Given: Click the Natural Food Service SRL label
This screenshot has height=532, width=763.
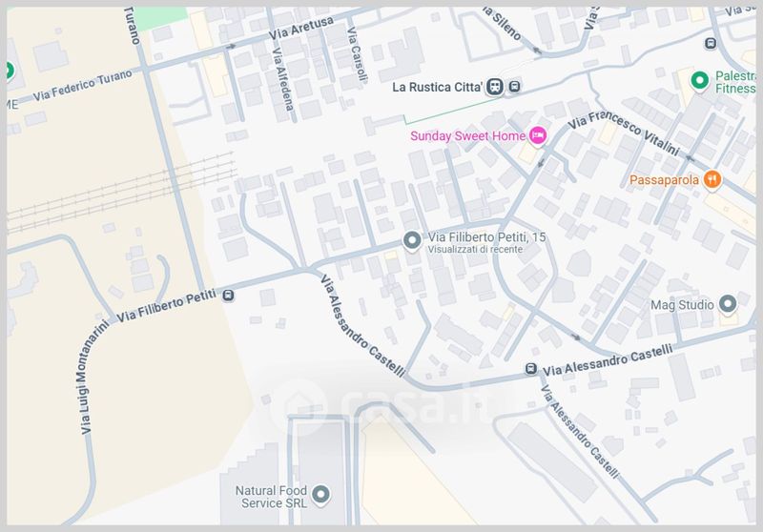Looking at the screenshot, I should [271, 497].
